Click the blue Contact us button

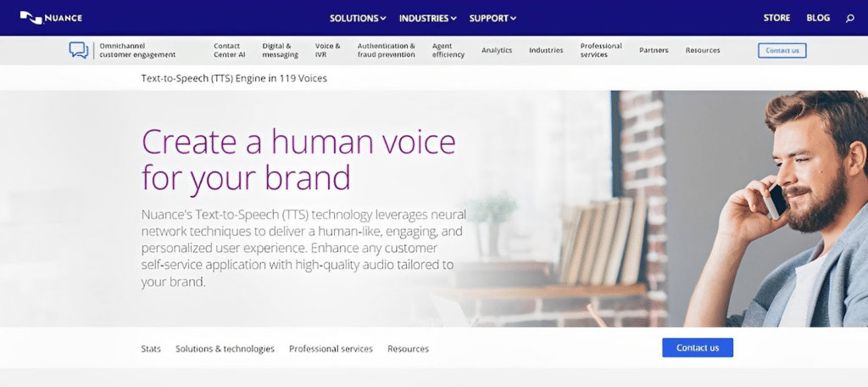[x=698, y=348]
